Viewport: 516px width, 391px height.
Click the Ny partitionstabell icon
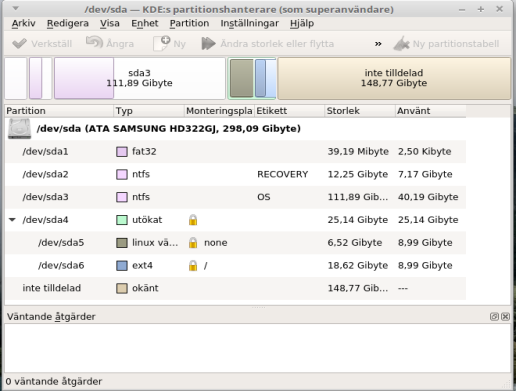(401, 44)
